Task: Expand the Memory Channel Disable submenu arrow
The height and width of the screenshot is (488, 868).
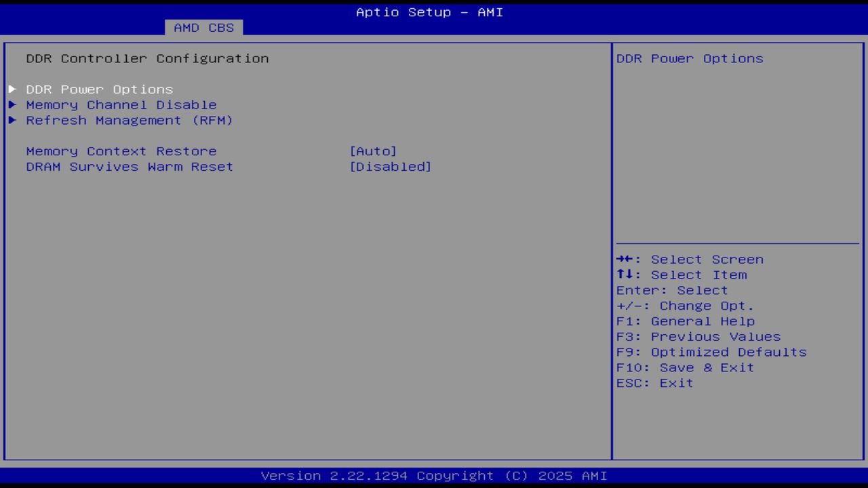Action: (x=12, y=104)
